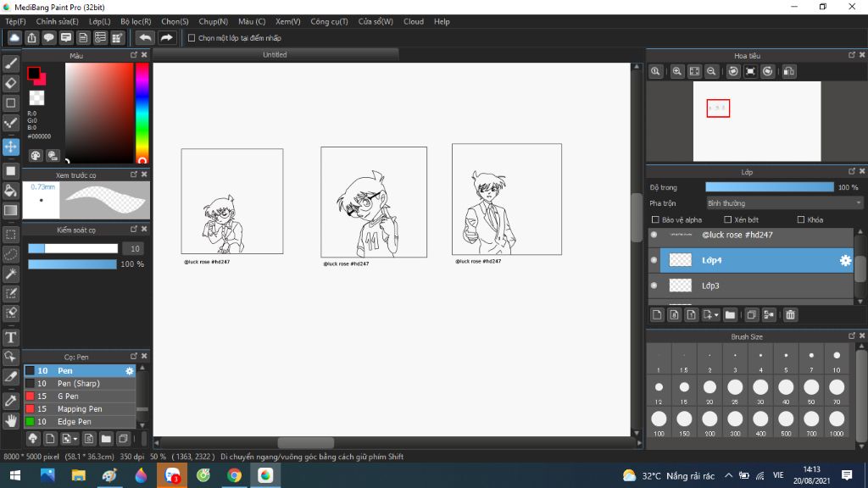Select the Text tool
The image size is (868, 488).
point(10,337)
